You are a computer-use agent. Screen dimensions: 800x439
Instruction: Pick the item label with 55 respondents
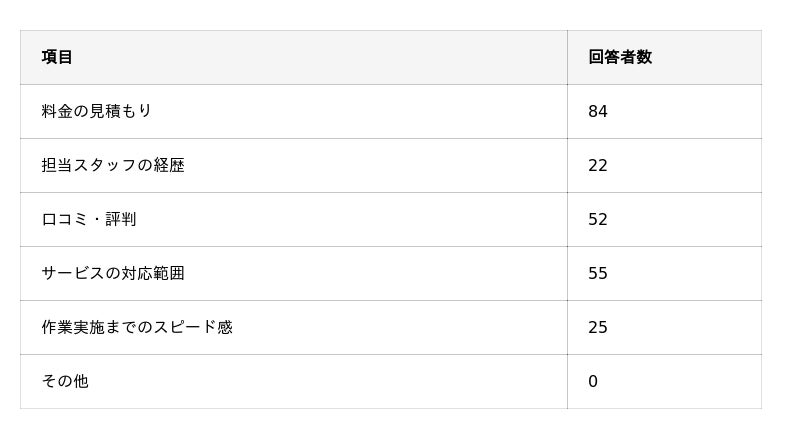coord(113,273)
